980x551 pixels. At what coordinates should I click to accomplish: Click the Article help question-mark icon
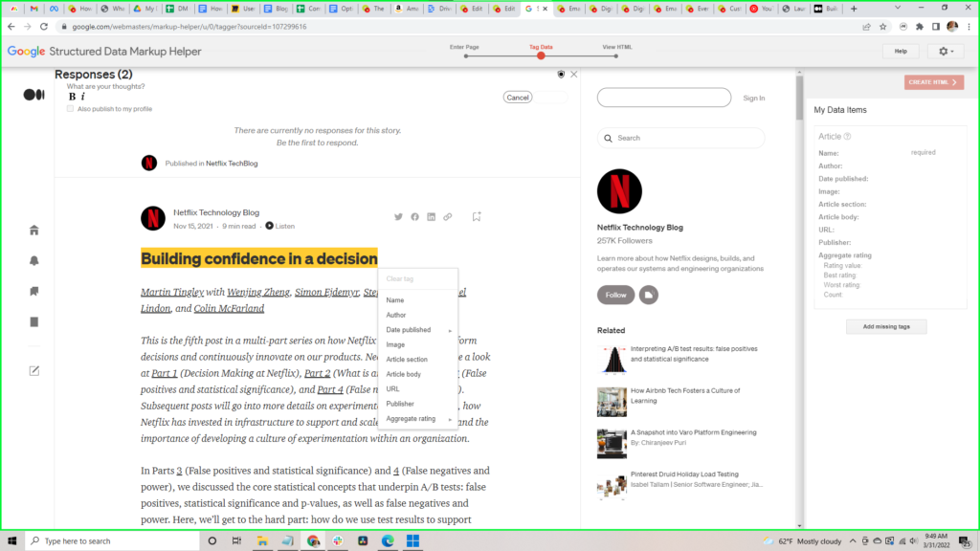tap(848, 137)
